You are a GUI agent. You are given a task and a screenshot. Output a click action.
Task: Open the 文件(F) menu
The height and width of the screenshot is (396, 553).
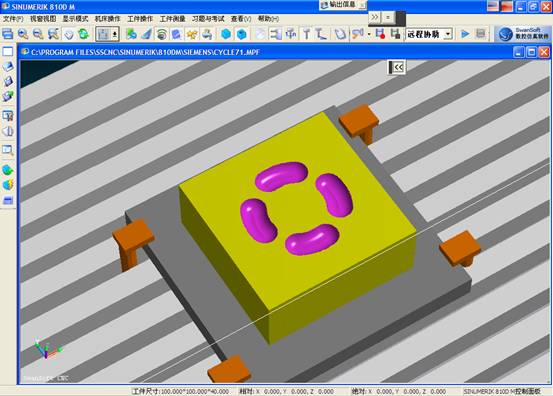point(13,18)
